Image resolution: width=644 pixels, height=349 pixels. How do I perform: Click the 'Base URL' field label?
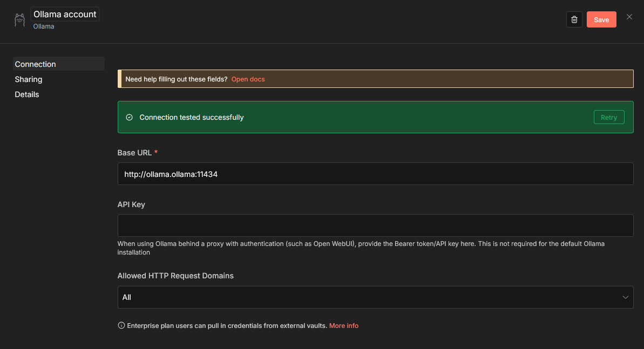tap(134, 153)
